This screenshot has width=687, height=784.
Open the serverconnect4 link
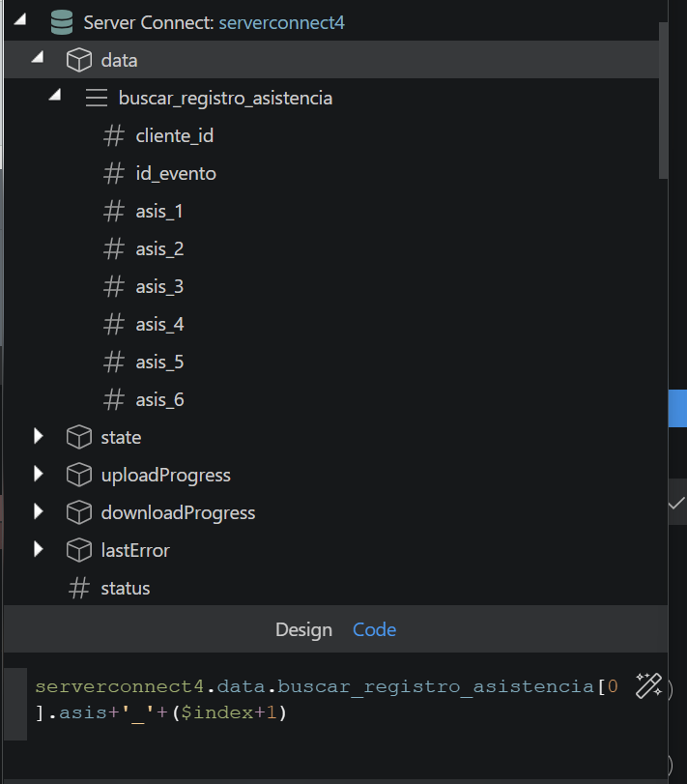click(280, 20)
